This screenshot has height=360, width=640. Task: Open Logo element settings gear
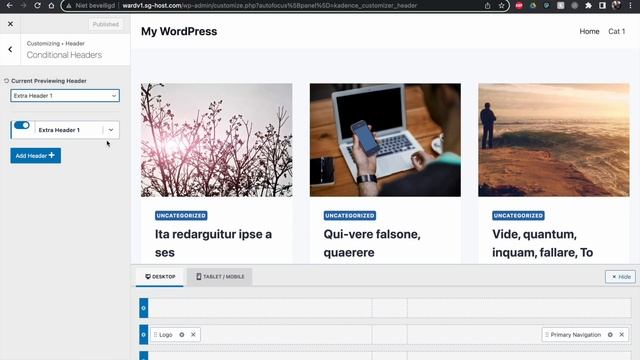pos(182,335)
